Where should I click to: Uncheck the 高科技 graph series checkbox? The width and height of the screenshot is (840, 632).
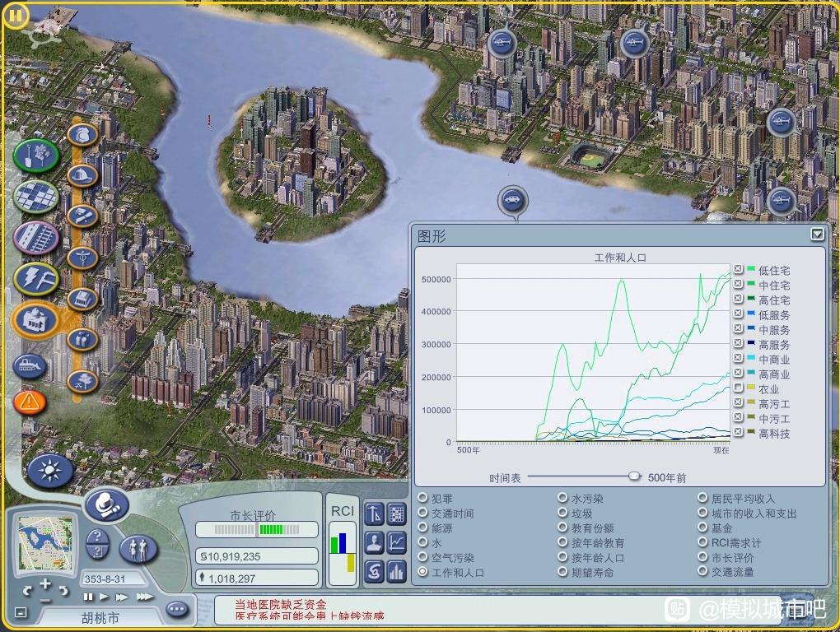point(738,431)
